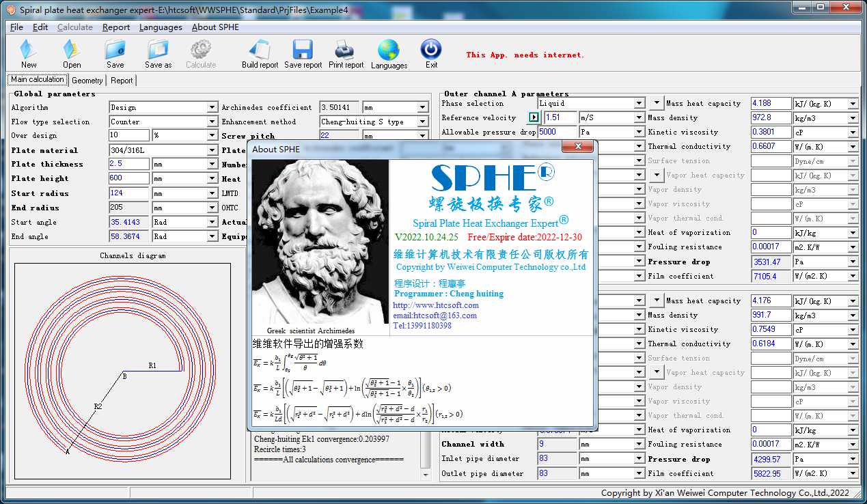Open the Start radius mm unit dropdown
867x504 pixels.
(x=212, y=193)
